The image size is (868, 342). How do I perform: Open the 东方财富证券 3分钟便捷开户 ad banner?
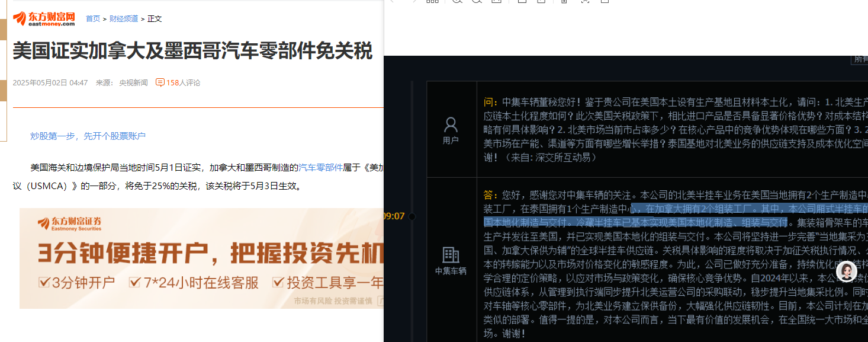pos(201,258)
